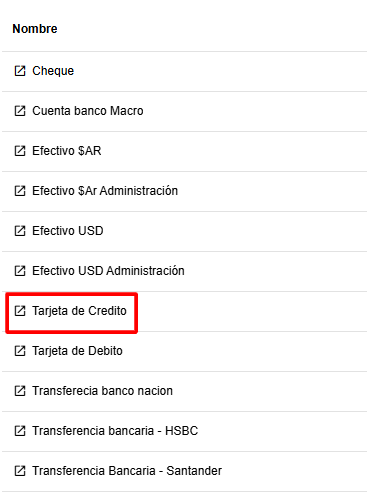This screenshot has height=500, width=367.
Task: Open icon next to Tarjeta de Credito
Action: tap(20, 311)
